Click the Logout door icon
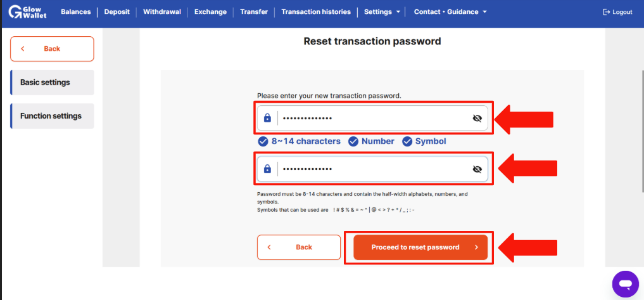Viewport: 644px width, 300px height. click(x=606, y=12)
